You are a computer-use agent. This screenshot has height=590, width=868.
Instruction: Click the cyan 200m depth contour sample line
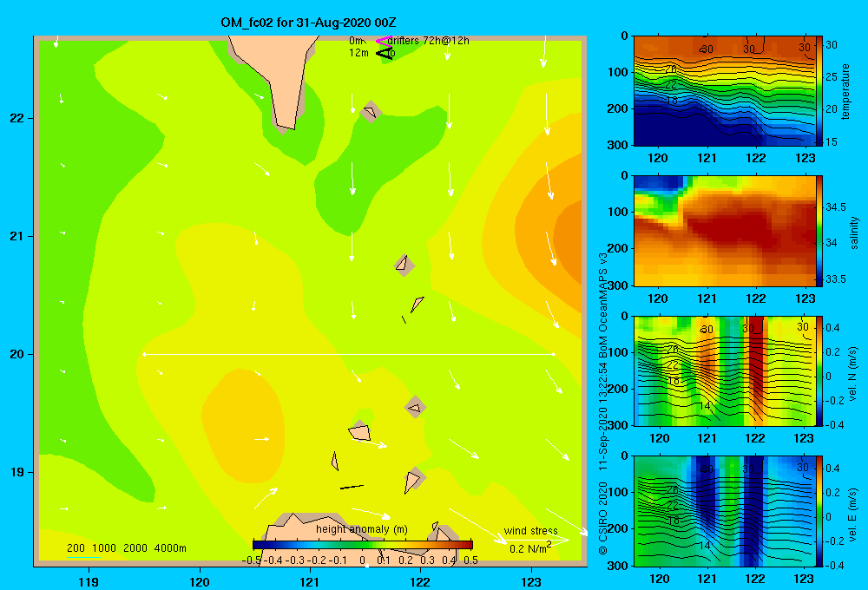[83, 557]
